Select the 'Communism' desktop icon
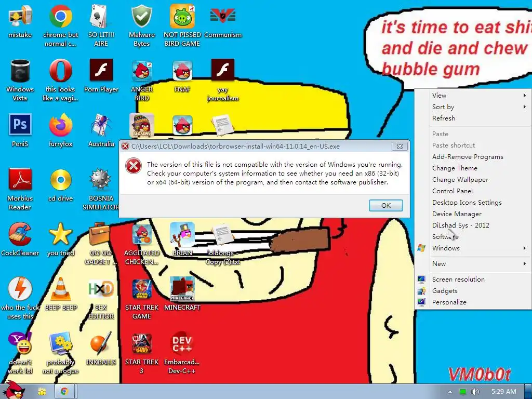Viewport: 532px width, 399px height. [x=223, y=21]
